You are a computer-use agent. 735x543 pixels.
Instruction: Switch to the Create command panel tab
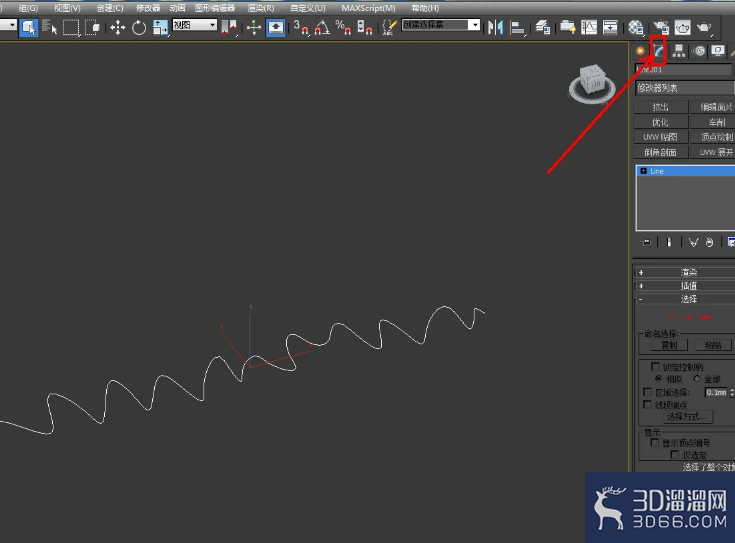click(x=640, y=51)
